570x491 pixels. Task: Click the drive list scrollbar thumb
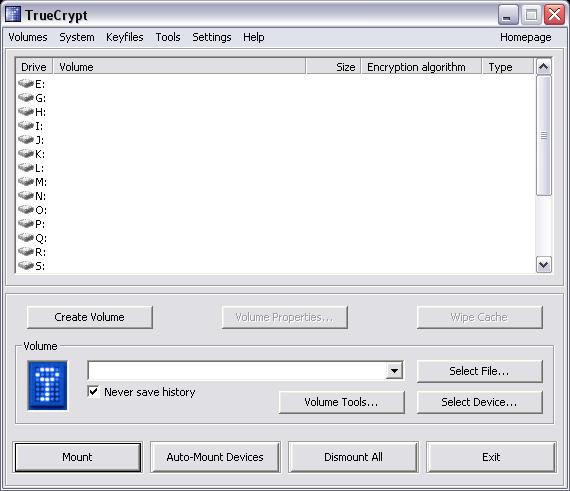pyautogui.click(x=544, y=136)
